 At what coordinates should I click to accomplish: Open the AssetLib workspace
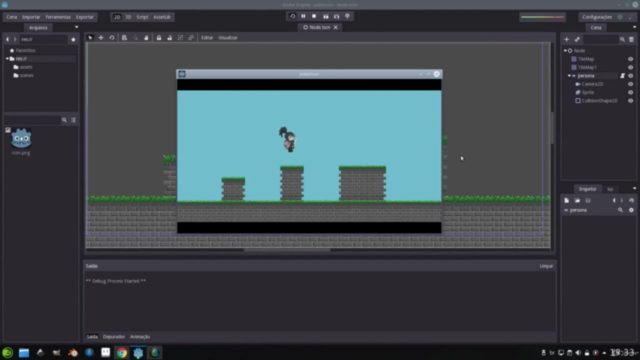162,17
